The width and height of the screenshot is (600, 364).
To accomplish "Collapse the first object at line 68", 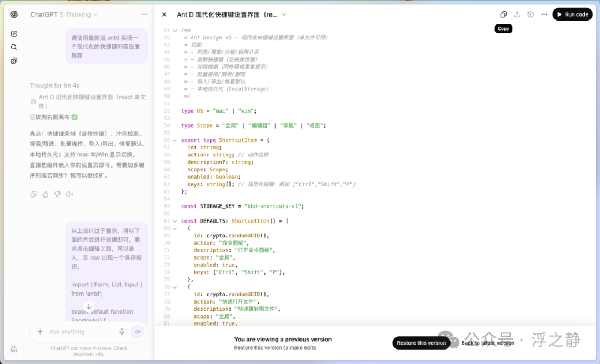I will (x=175, y=228).
